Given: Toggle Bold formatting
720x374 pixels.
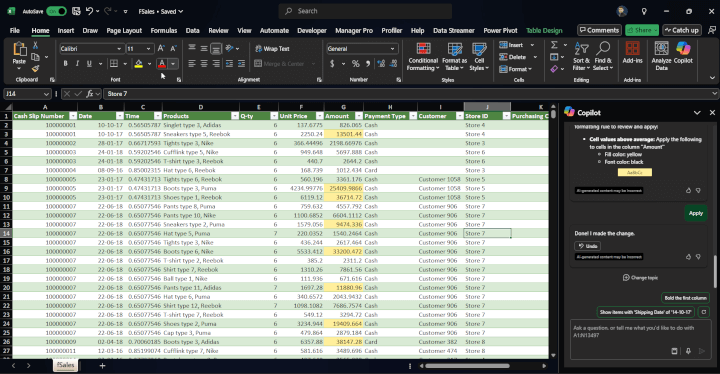Looking at the screenshot, I should pyautogui.click(x=65, y=63).
